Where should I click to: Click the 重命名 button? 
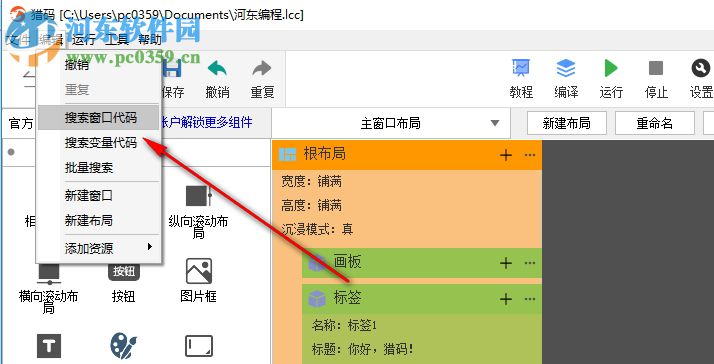pos(654,123)
